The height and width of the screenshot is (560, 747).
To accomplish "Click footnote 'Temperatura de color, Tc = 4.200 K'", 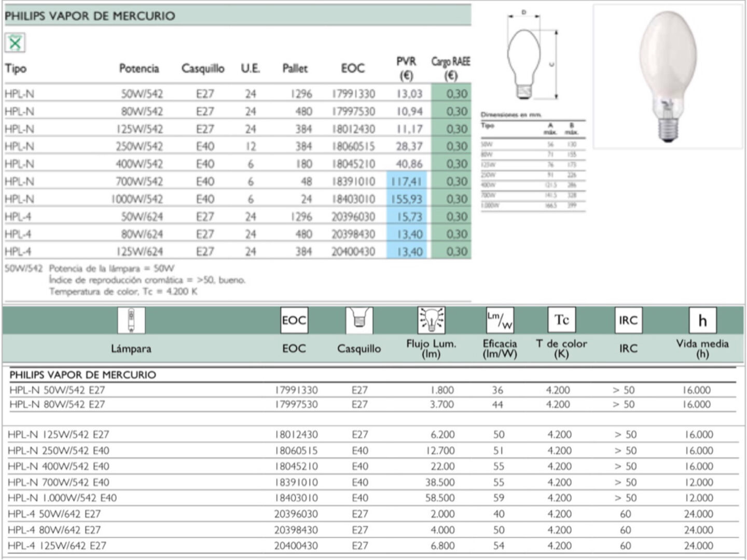I will [123, 291].
